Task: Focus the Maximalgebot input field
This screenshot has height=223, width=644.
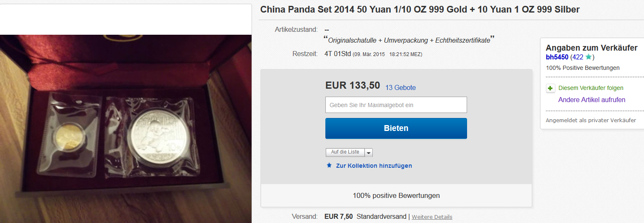Action: [396, 105]
